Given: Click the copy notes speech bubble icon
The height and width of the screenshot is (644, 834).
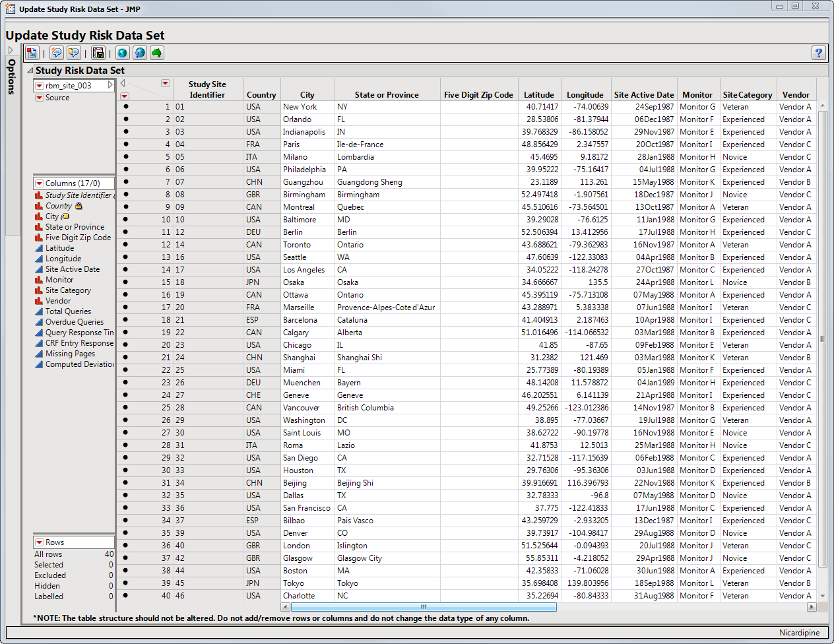Looking at the screenshot, I should (73, 53).
